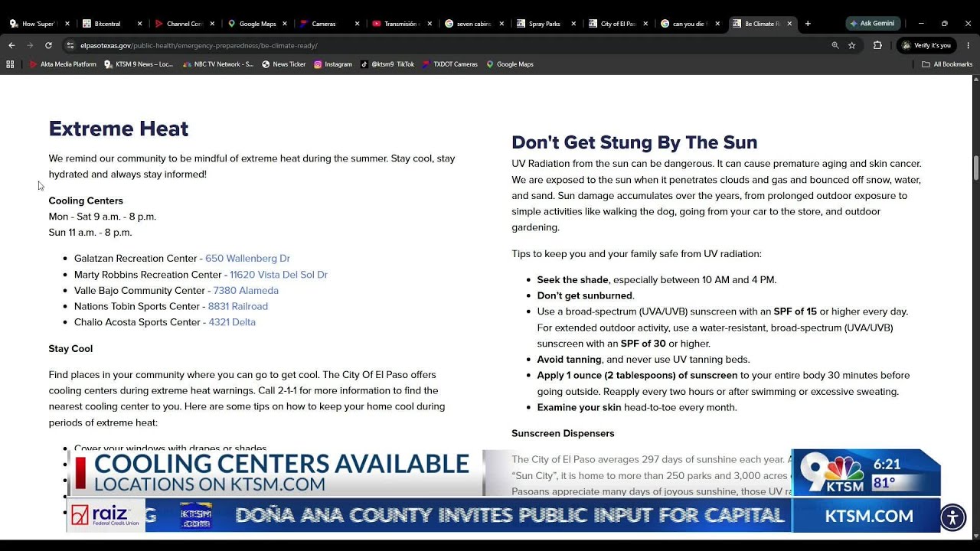Click the address bar URL field

click(452, 45)
